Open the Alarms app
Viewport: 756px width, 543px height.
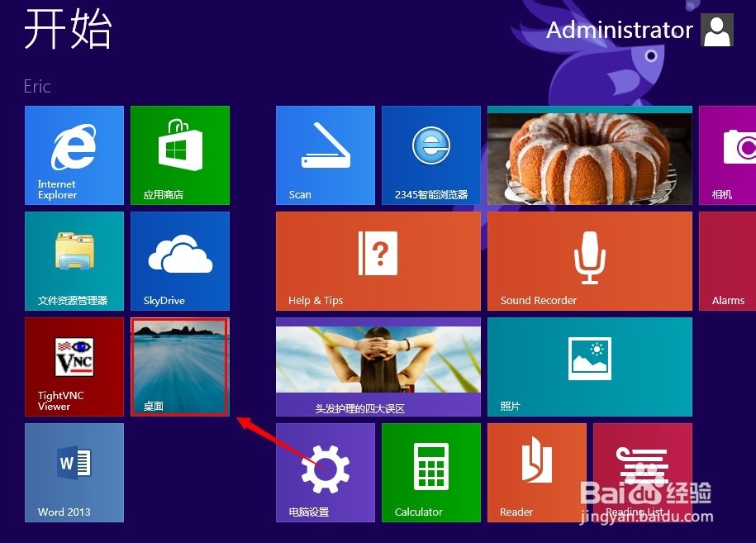pyautogui.click(x=731, y=260)
